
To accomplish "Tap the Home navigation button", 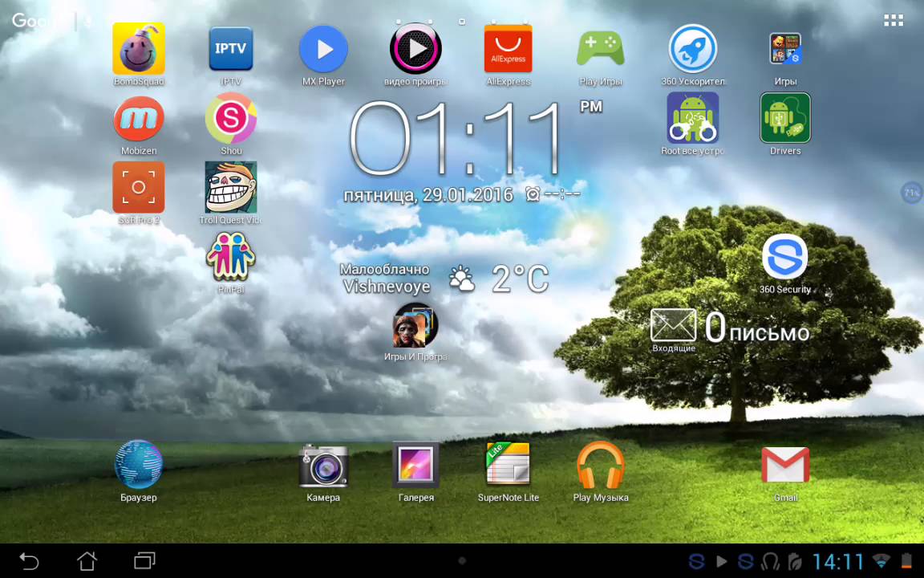I will (87, 560).
